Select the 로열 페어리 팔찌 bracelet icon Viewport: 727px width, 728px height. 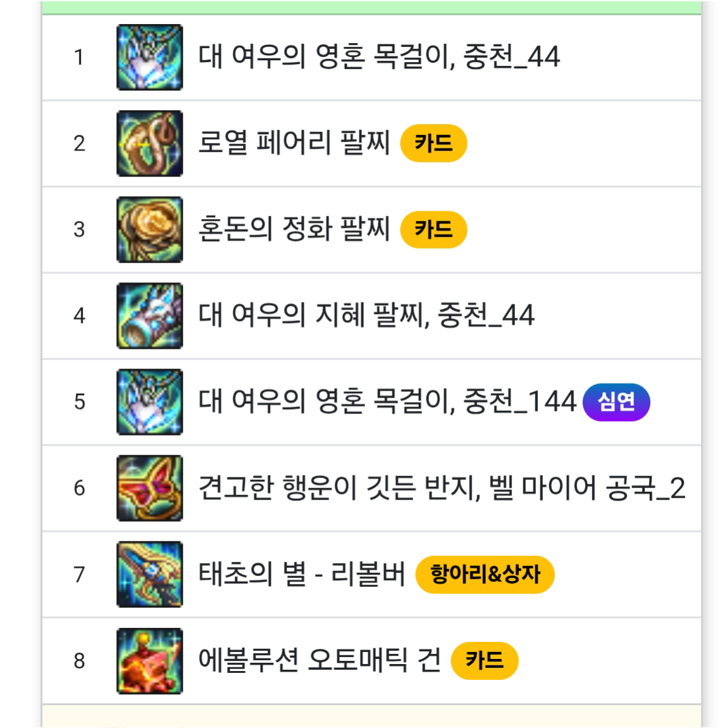(149, 144)
